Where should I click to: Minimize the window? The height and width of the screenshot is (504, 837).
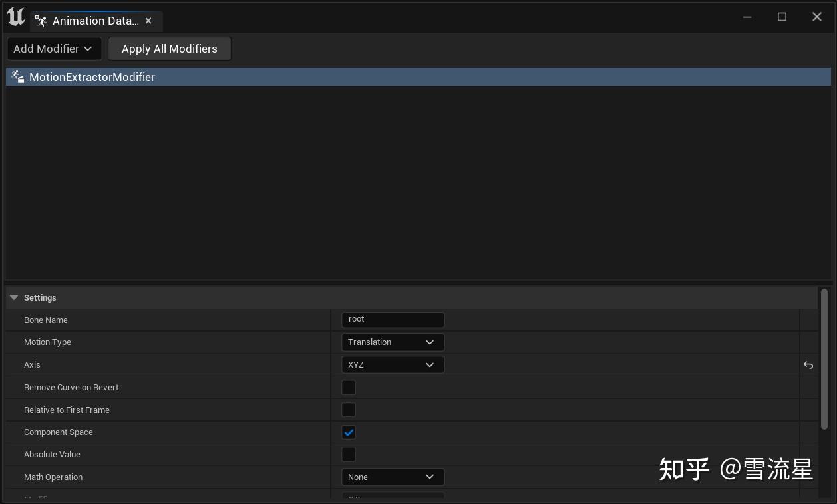[747, 17]
